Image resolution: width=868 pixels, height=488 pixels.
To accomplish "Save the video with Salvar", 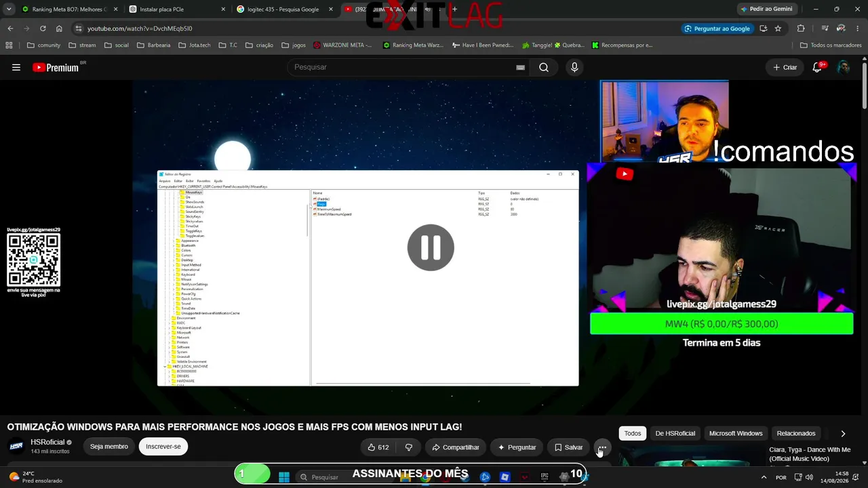I will point(568,447).
